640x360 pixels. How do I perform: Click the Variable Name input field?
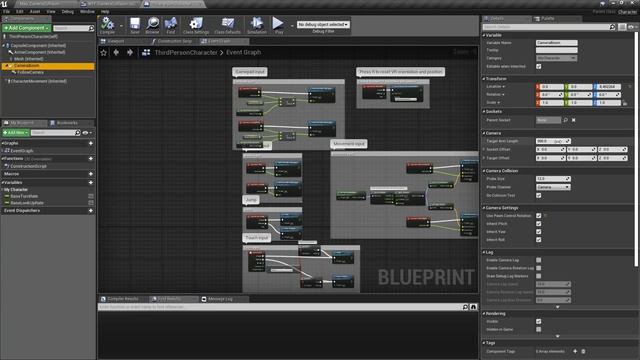point(556,42)
